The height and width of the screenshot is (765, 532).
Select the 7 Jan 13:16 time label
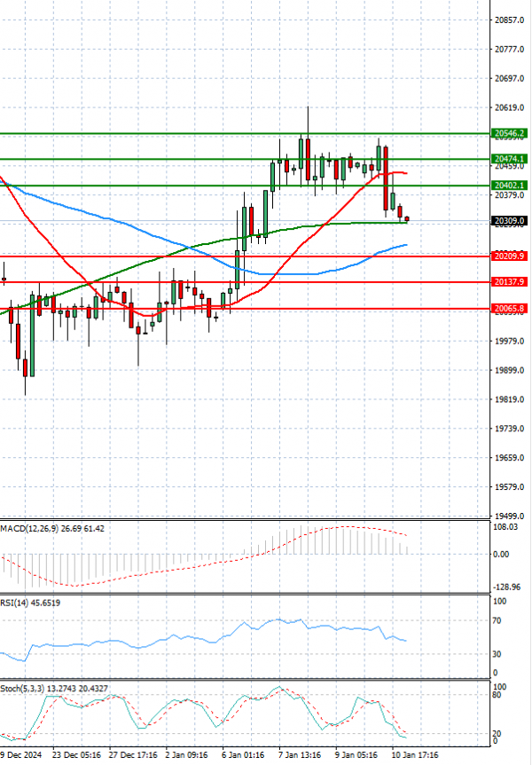(x=300, y=754)
